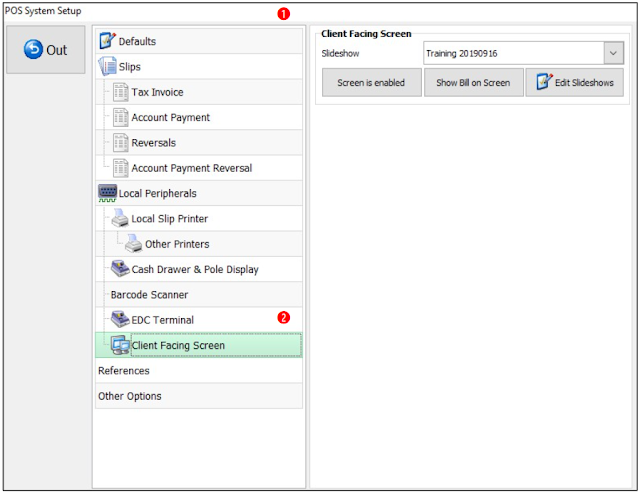Open Other Options section
The image size is (640, 492).
199,396
